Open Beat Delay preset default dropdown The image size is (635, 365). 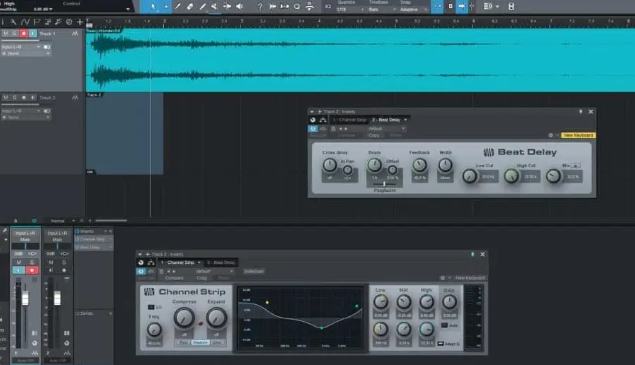(386, 129)
